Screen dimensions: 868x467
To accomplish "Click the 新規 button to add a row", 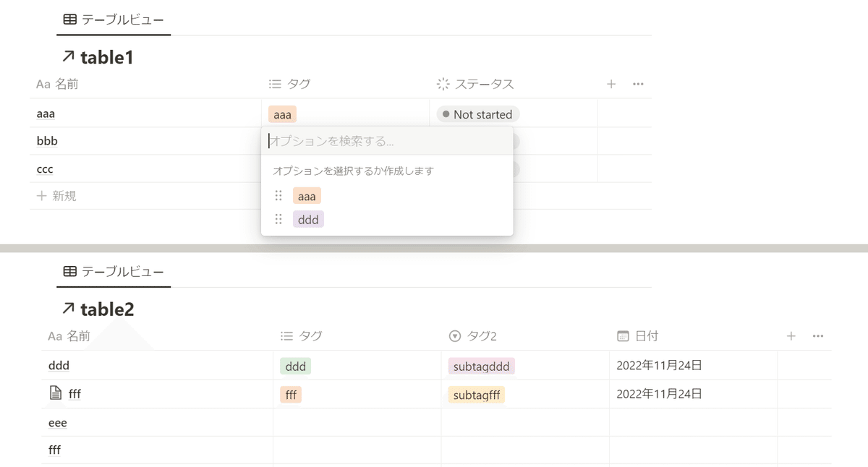I will (x=56, y=196).
